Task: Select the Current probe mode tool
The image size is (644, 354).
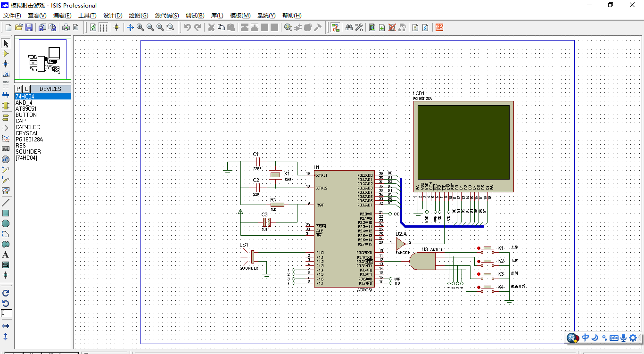Action: click(x=6, y=180)
